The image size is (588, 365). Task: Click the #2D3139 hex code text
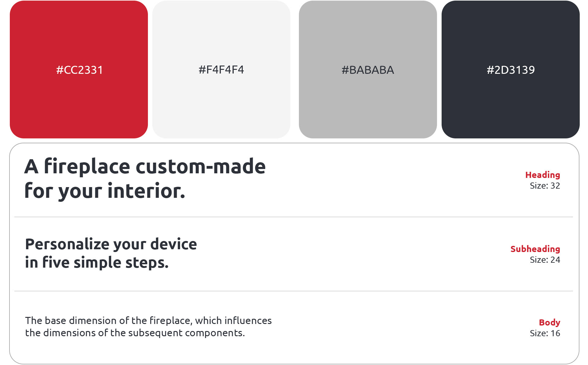(x=511, y=70)
